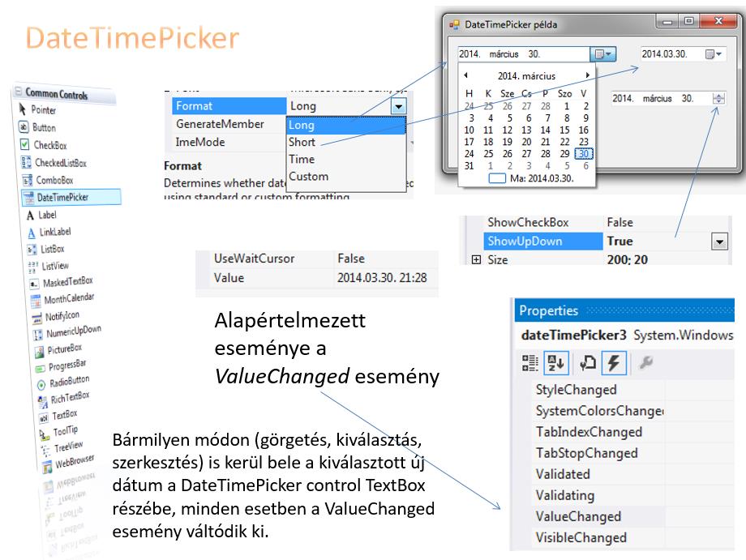Select the ListView control icon

(x=33, y=266)
